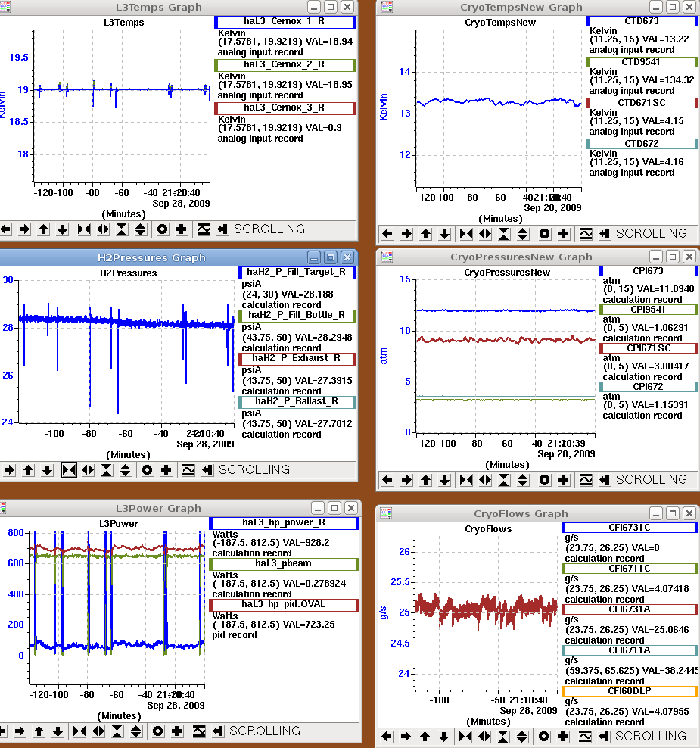Click the curve-plot icon in L3Temps Graph toolbar

point(204,229)
